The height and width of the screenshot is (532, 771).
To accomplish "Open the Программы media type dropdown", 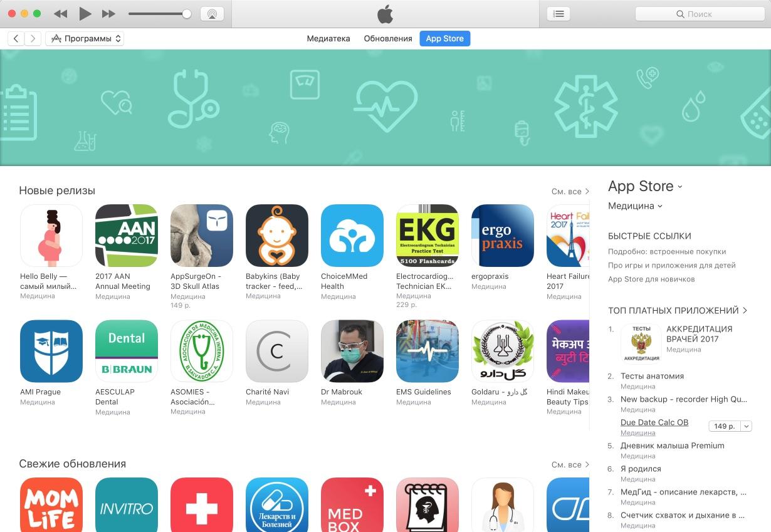I will [85, 38].
